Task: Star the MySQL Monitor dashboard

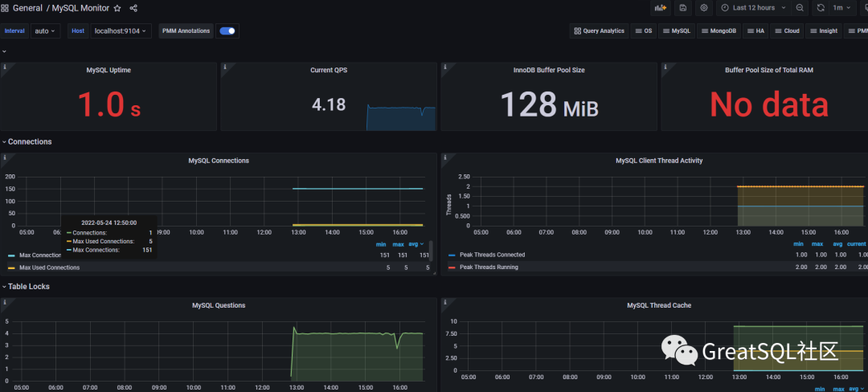Action: [x=117, y=8]
